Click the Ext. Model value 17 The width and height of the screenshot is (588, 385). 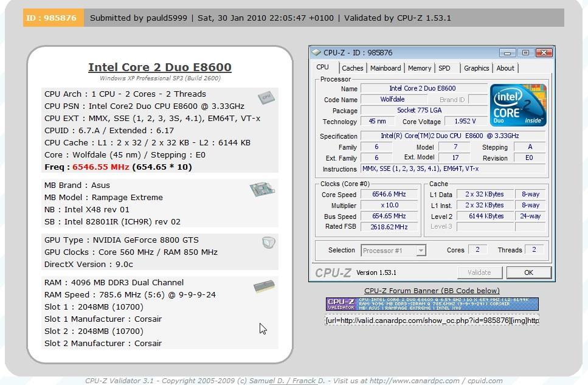click(455, 158)
